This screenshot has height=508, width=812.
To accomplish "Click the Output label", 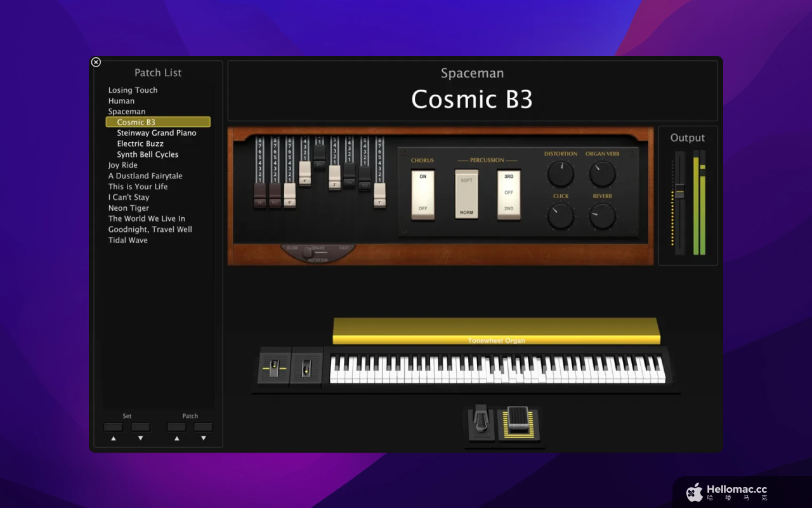I will pyautogui.click(x=688, y=138).
